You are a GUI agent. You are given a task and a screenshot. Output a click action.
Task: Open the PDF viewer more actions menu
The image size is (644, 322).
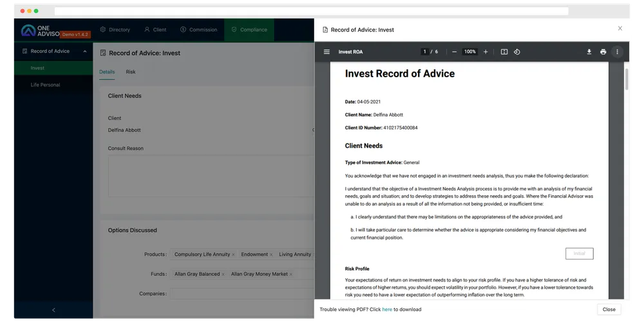click(617, 52)
